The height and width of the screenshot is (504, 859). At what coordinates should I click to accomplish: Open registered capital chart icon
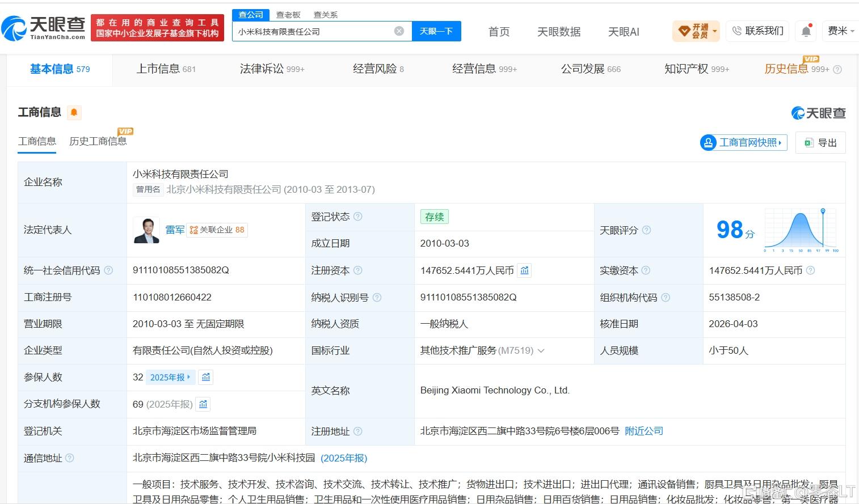point(525,270)
